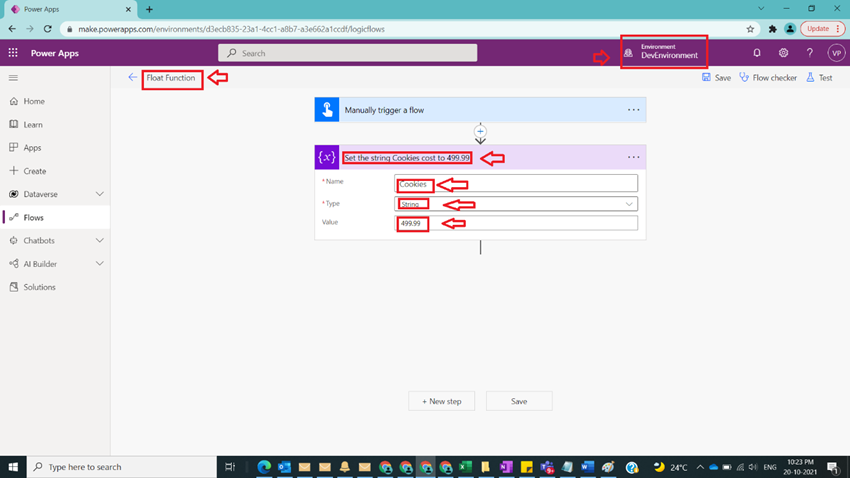Screen dimensions: 850x478
Task: Open Windows notification center icon
Action: (833, 467)
